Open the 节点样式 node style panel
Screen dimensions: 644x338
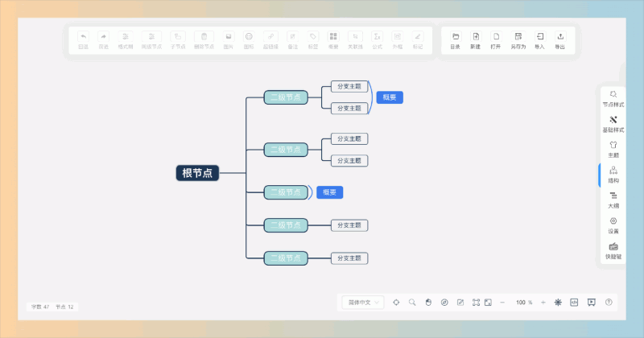(x=613, y=99)
